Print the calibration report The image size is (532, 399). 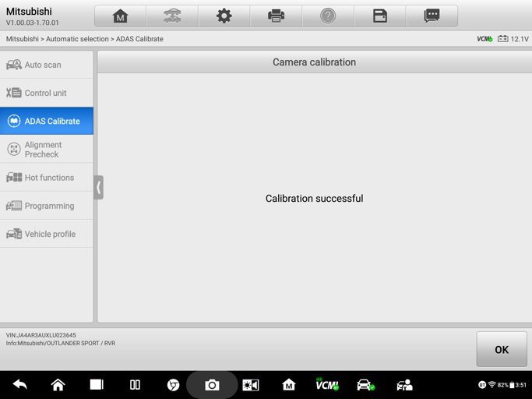pos(276,16)
